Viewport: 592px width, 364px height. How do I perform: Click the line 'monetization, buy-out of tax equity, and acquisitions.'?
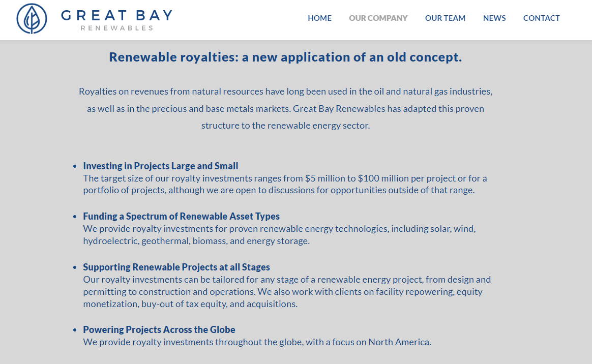click(x=190, y=304)
